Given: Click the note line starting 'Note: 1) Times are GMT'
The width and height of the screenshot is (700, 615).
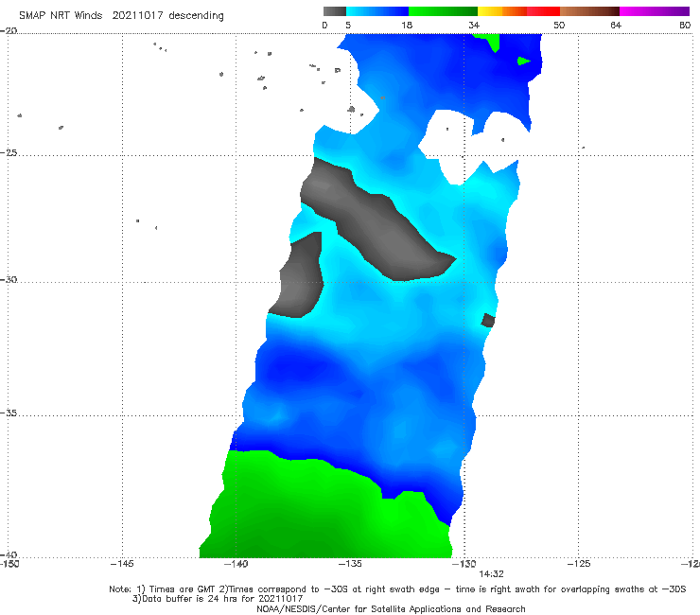Looking at the screenshot, I should 397,589.
